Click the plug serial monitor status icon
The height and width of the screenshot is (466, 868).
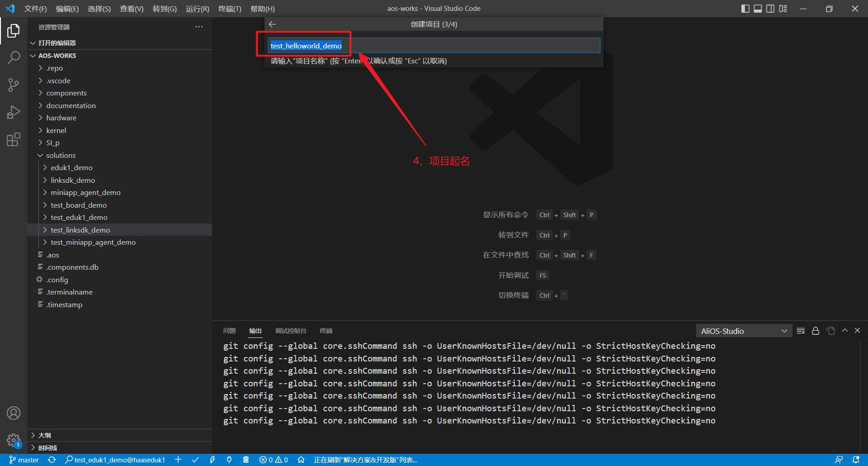tap(229, 460)
